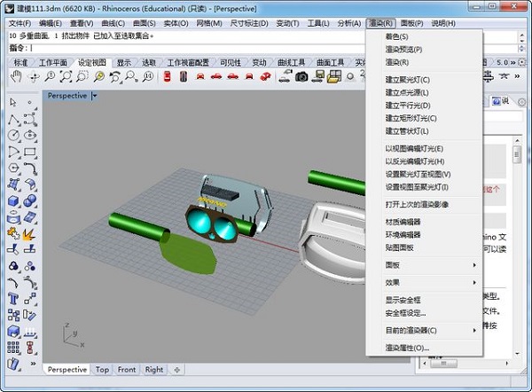Viewport: 532px width, 392px height.
Task: Add a new viewport tab with plus icon
Action: point(176,370)
